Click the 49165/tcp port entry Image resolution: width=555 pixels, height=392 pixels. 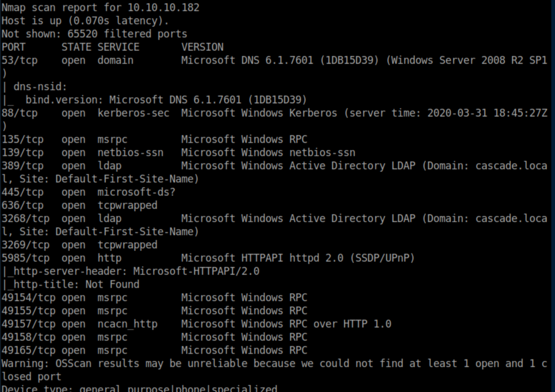(28, 351)
